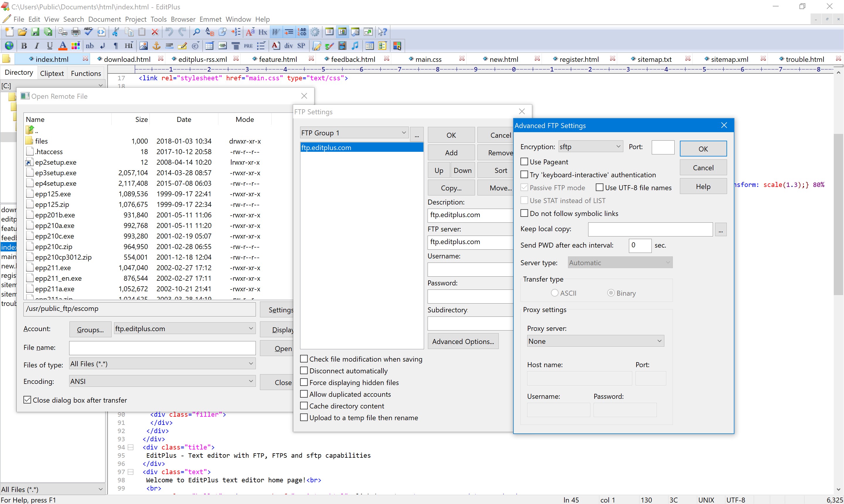The height and width of the screenshot is (504, 844).
Task: Click the HTML anchor icon
Action: pyautogui.click(x=156, y=46)
